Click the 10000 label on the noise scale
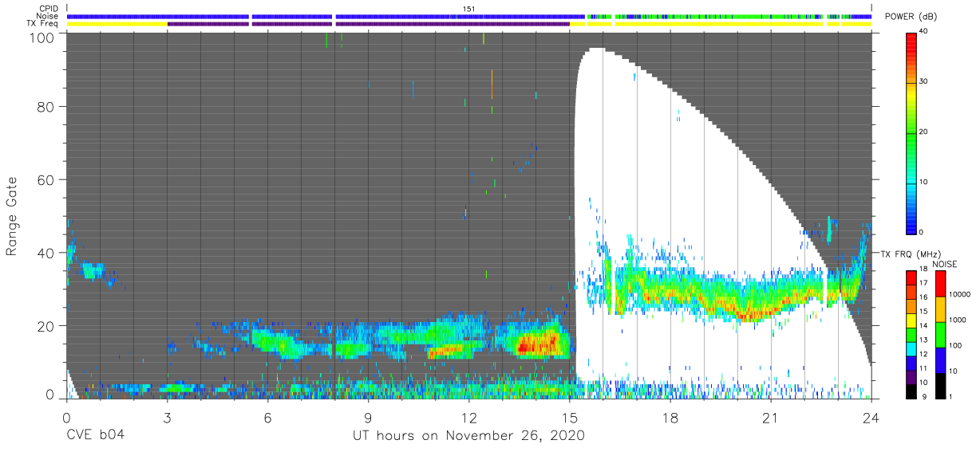This screenshot has height=452, width=980. click(958, 294)
